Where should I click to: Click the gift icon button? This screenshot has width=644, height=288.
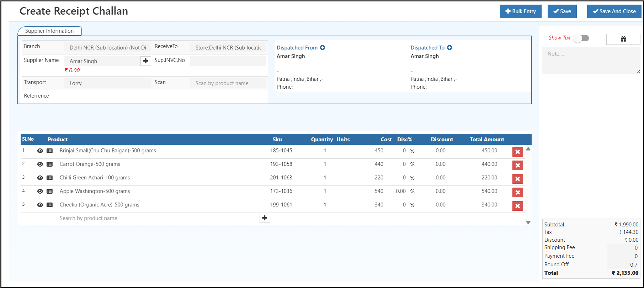tap(623, 39)
